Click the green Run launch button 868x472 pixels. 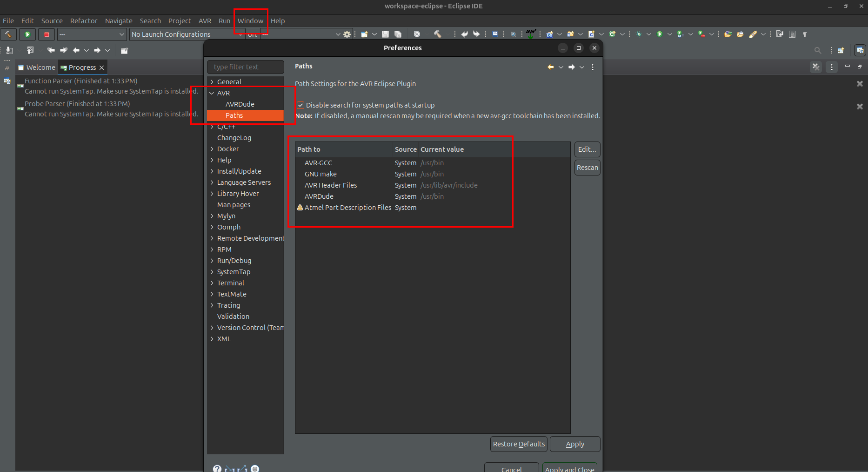pos(27,34)
